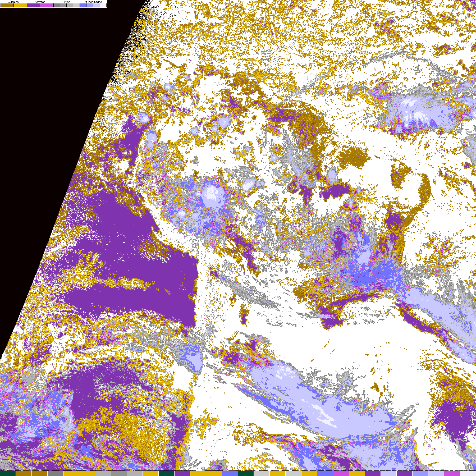Viewport: 476px width, 476px height.
Task: Pick the second-darkest grey Cirros swatch
Action: point(63,5)
